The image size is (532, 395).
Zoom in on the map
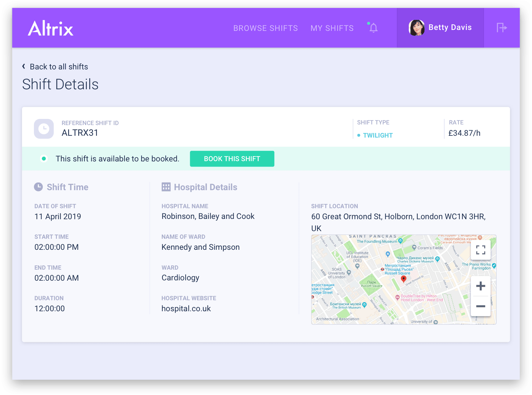pos(481,286)
